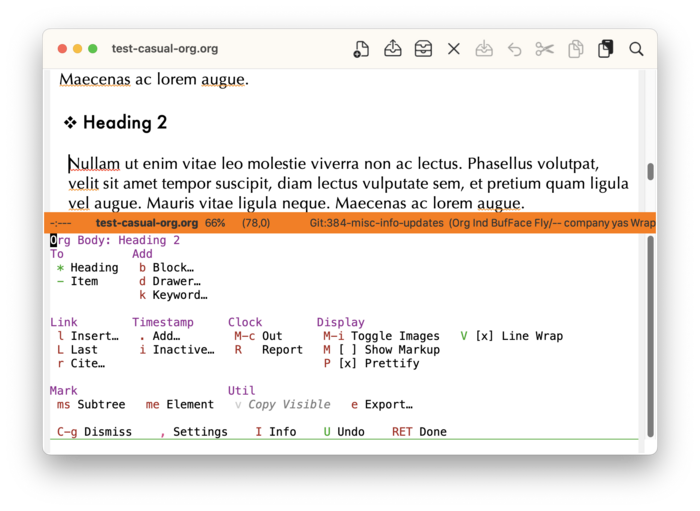Screen dimensions: 700x511
Task: Select Mark Element command
Action: pos(180,405)
